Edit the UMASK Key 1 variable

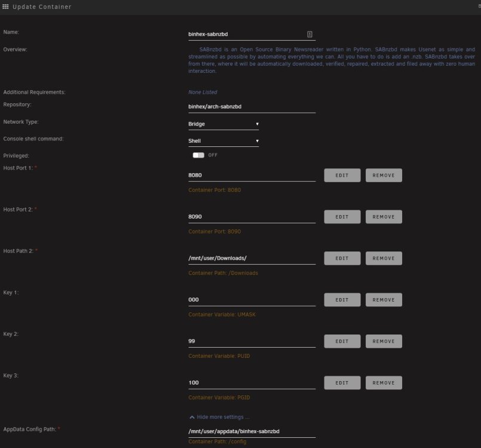coord(342,300)
